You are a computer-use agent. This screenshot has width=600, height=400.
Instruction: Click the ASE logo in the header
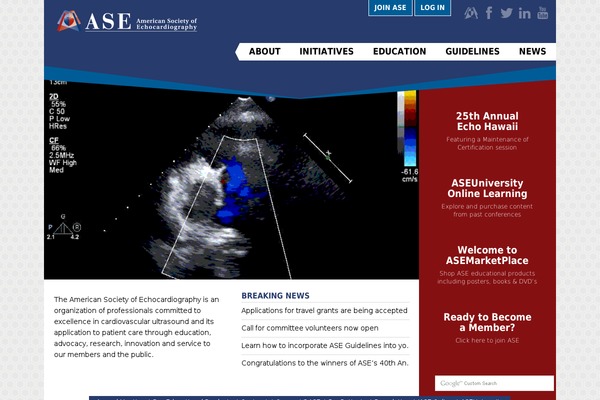click(x=127, y=21)
